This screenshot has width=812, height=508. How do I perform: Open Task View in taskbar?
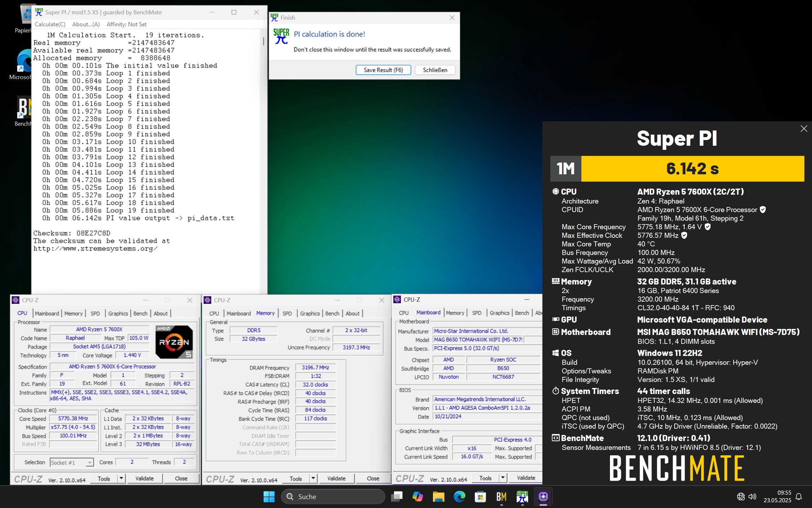point(396,496)
